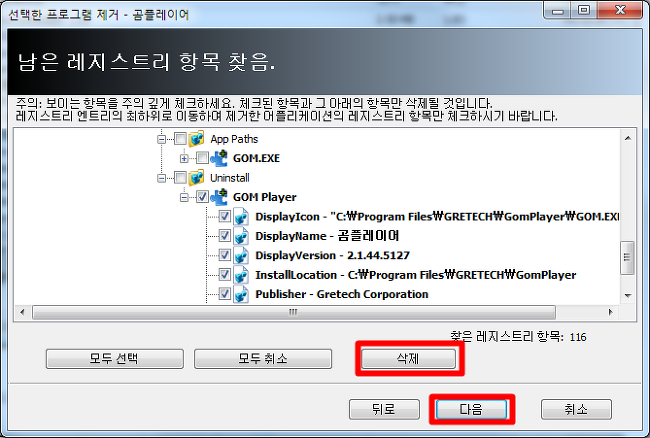Expand the GOM.EXE tree node
Viewport: 650px width, 438px height.
184,159
